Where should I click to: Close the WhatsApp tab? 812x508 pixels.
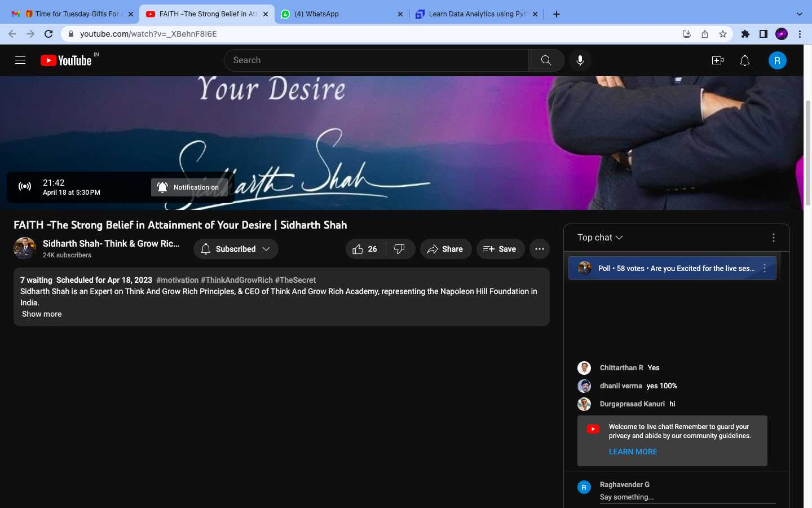400,14
